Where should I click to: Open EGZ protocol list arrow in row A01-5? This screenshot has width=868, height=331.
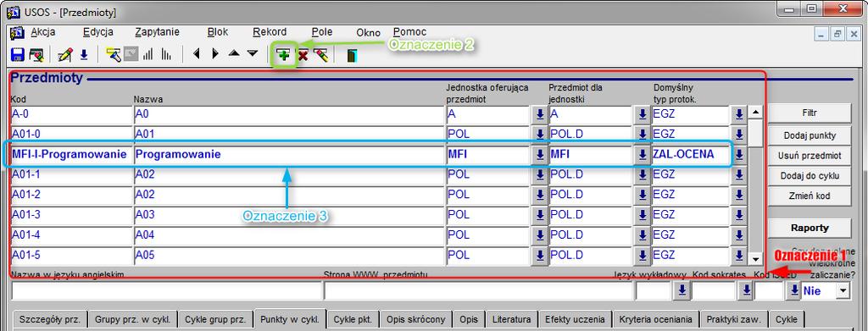point(738,256)
